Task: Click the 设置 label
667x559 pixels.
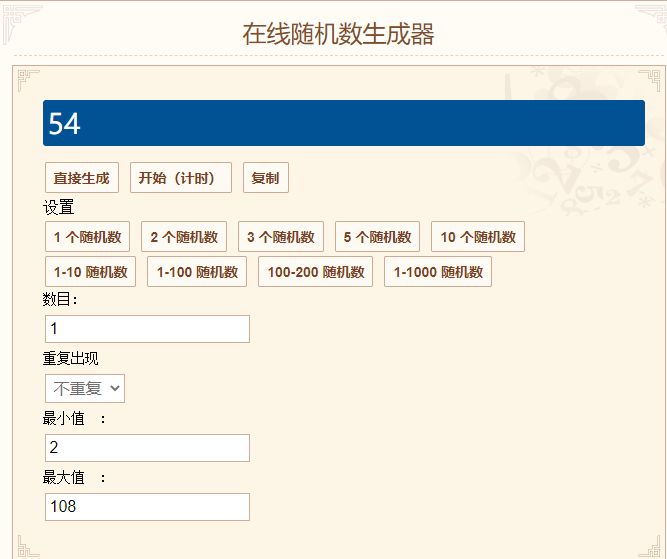Action: [x=58, y=208]
